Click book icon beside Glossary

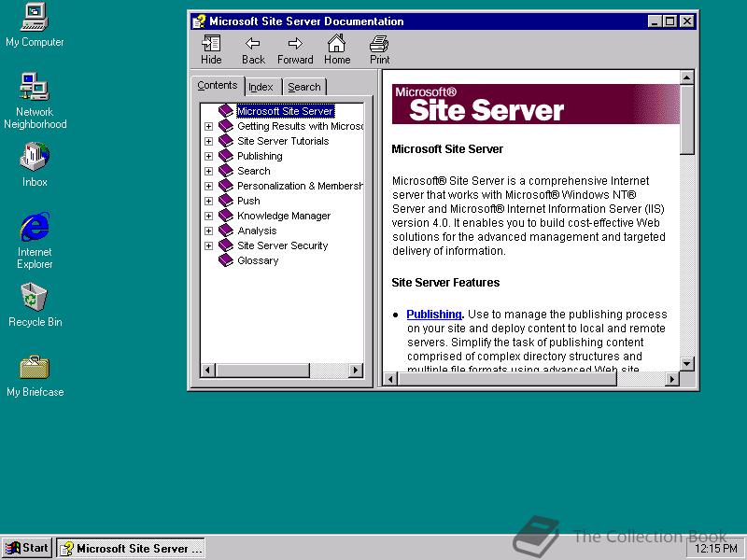226,260
